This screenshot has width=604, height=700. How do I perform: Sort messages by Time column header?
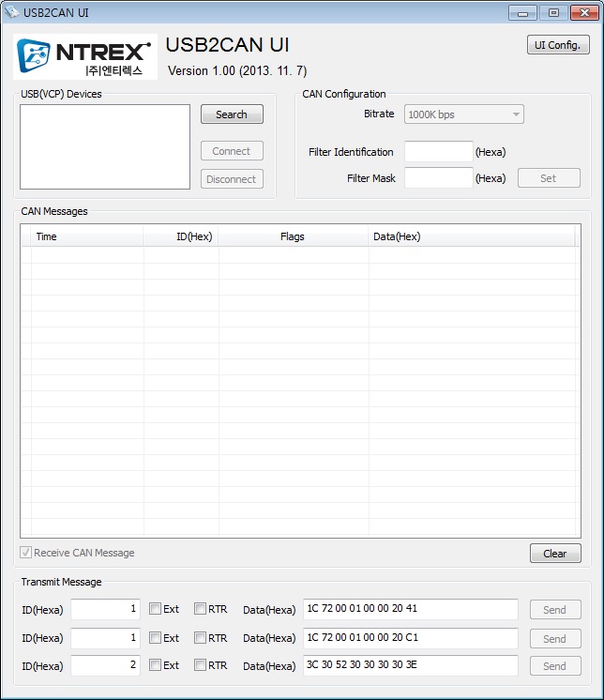click(x=86, y=236)
